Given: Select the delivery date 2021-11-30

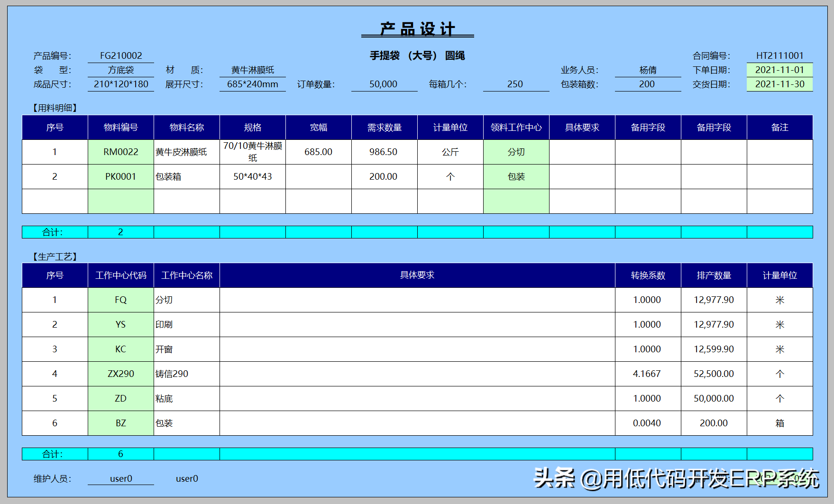Looking at the screenshot, I should point(779,84).
